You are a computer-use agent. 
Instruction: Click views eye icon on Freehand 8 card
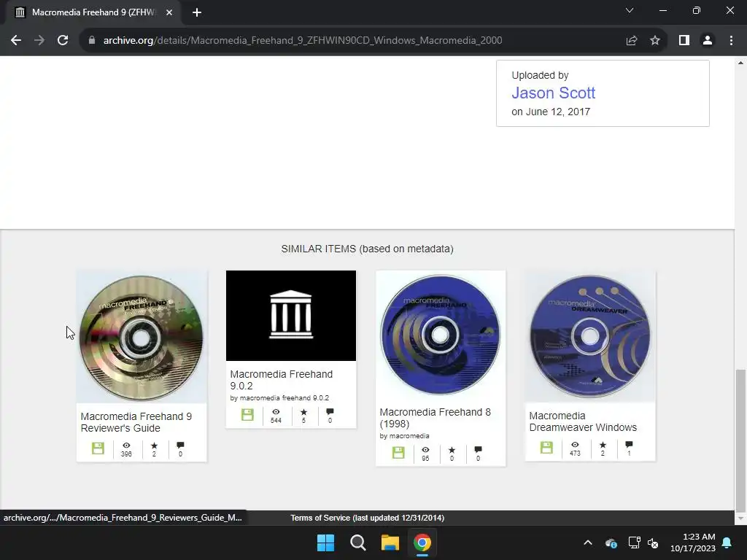425,449
